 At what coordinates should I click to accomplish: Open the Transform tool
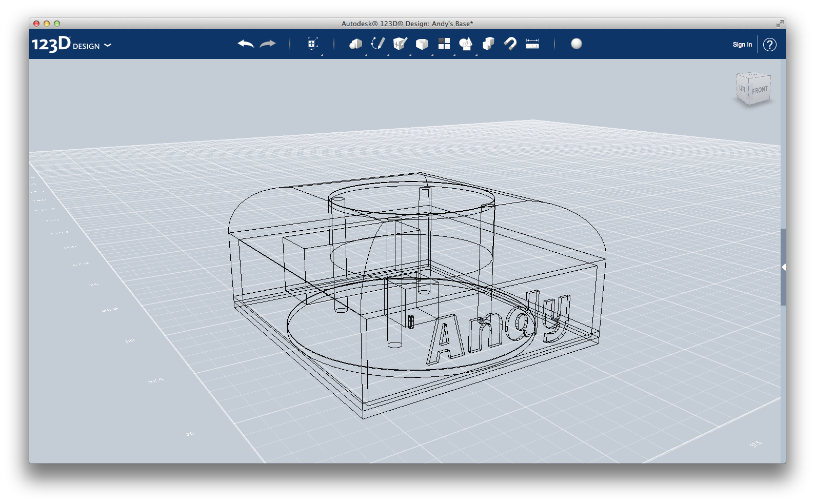tap(312, 44)
